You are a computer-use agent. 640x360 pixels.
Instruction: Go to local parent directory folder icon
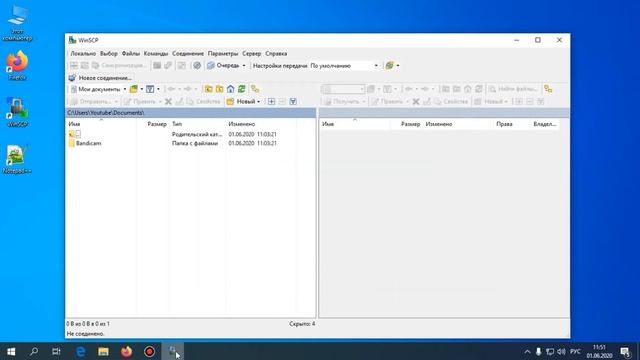[209, 89]
